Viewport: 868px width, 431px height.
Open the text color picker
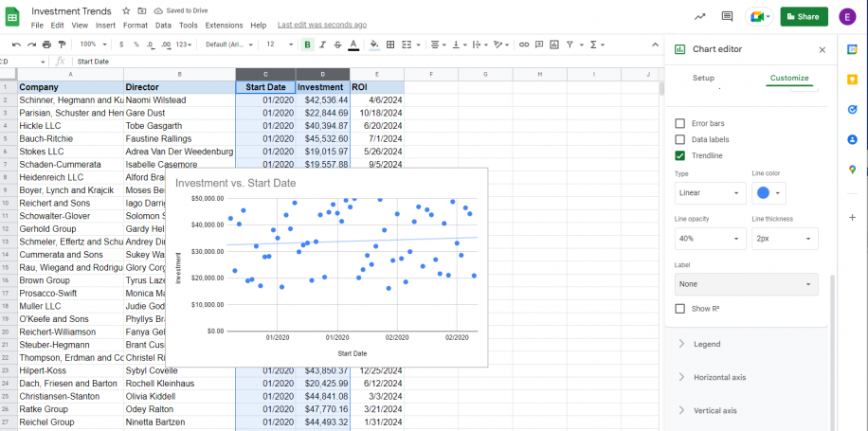(x=353, y=45)
